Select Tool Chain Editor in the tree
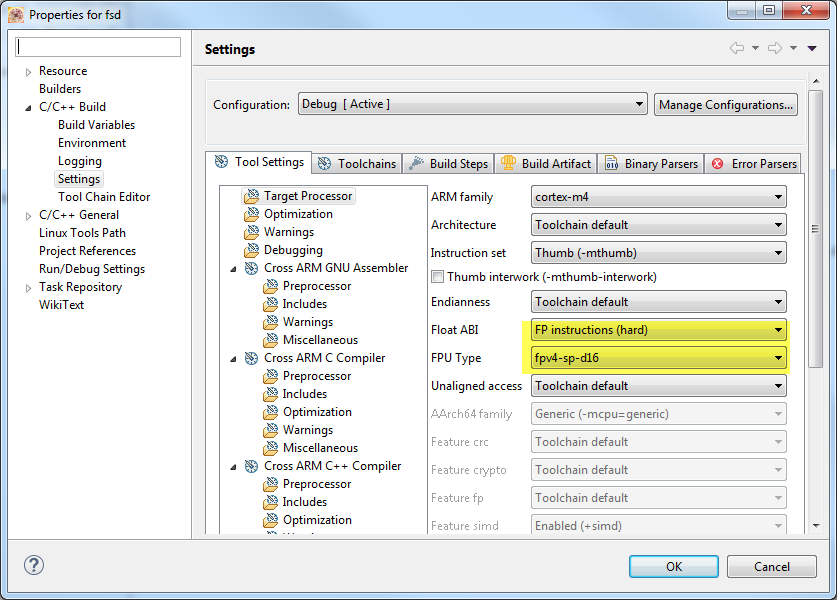This screenshot has height=600, width=837. (x=104, y=197)
